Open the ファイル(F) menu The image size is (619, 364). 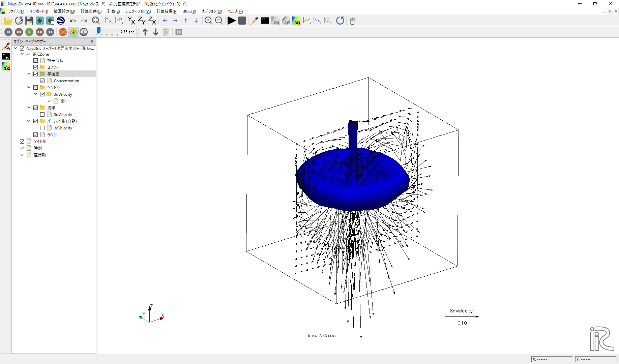pos(16,11)
